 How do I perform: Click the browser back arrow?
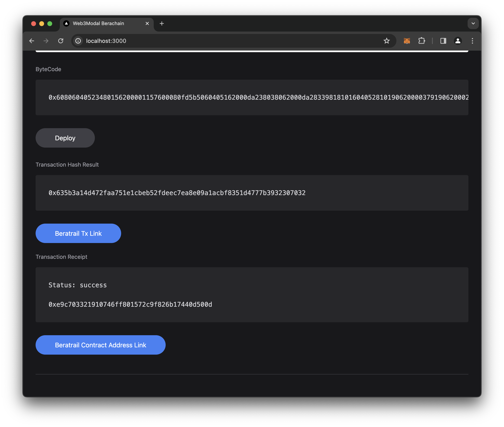click(32, 41)
